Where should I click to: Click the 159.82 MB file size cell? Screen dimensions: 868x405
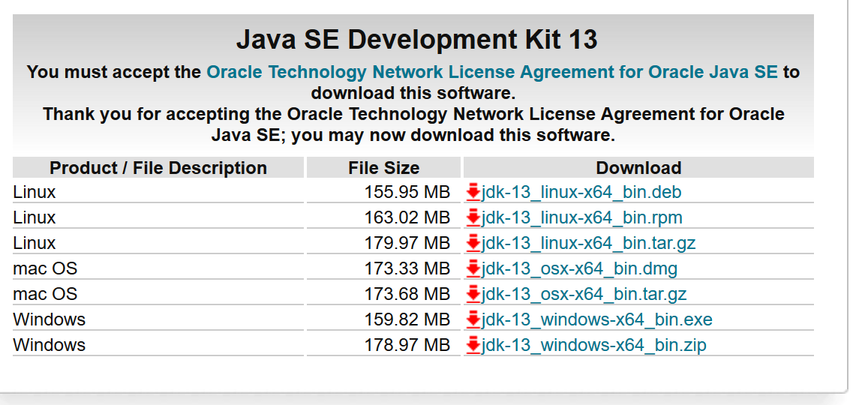click(x=407, y=320)
